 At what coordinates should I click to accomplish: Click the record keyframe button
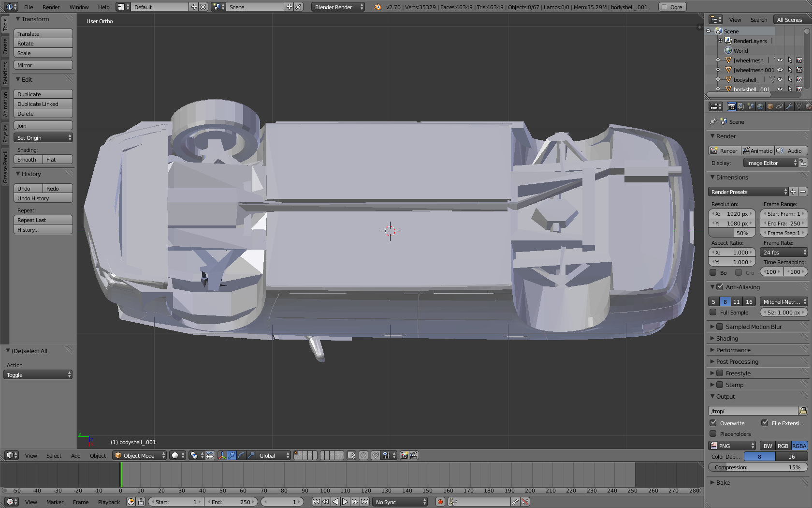[x=440, y=502]
